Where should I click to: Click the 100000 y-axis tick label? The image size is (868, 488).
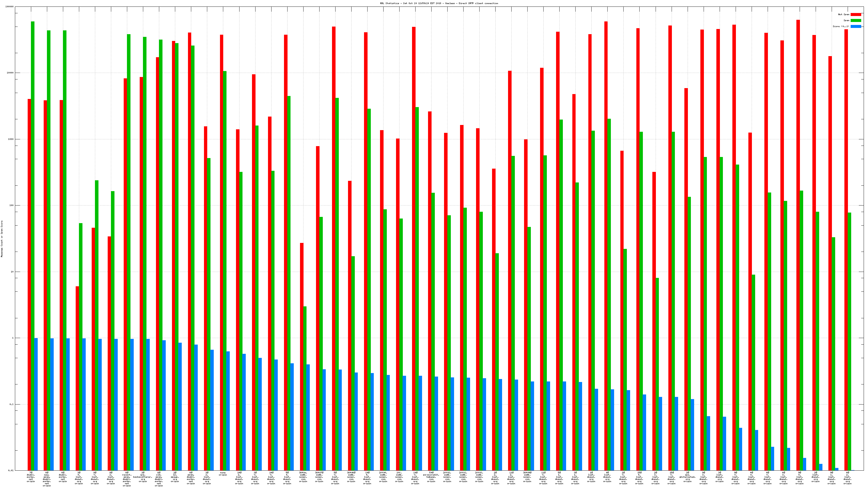10,7
